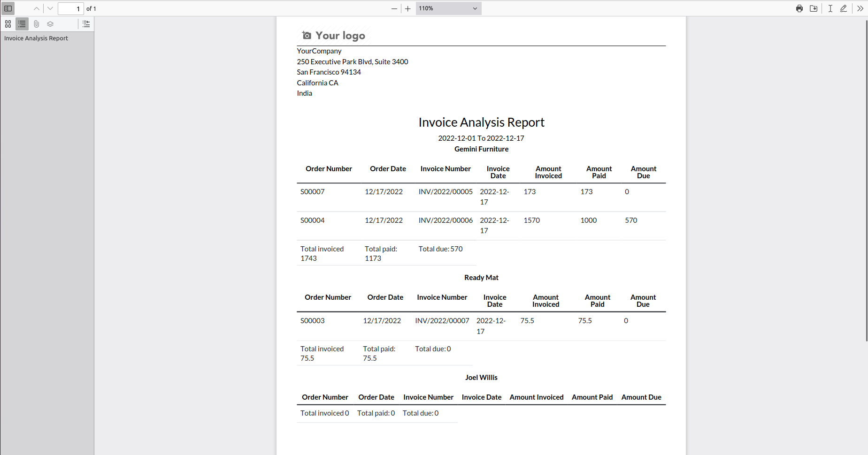Zoom in with the plus button
868x455 pixels.
(x=408, y=8)
